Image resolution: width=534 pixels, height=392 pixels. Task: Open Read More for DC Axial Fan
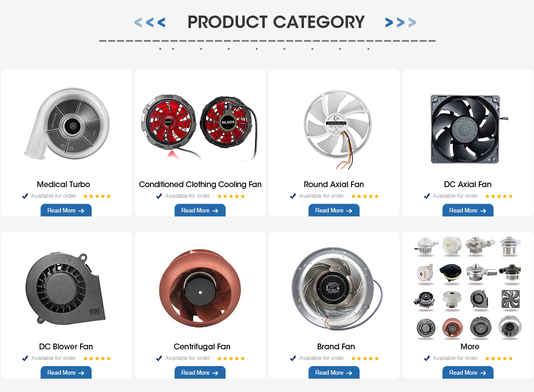coord(468,210)
